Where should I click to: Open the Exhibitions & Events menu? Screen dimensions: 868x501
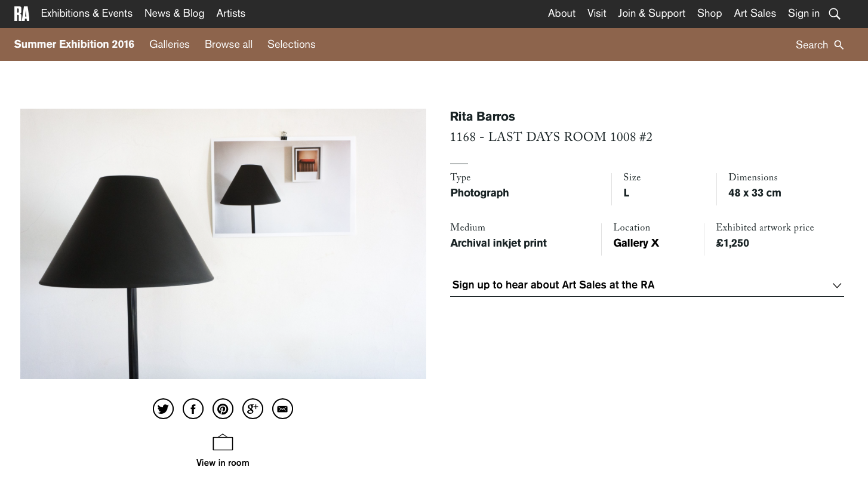coord(87,13)
